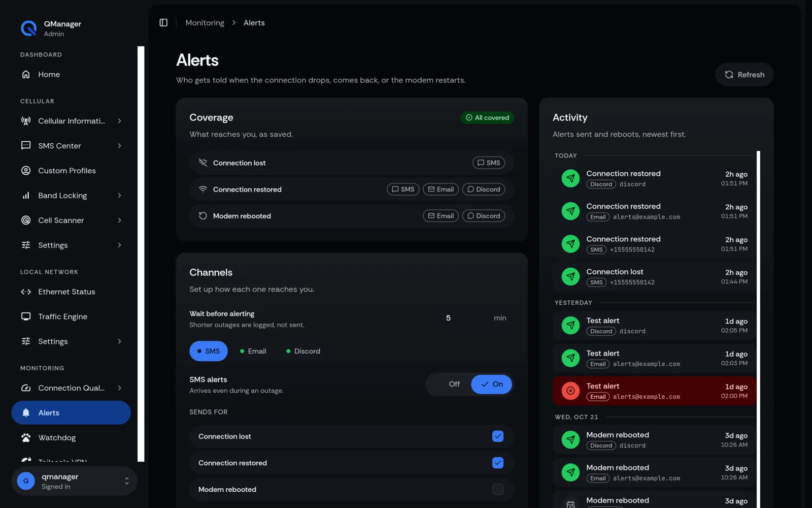The image size is (812, 508).
Task: Click the SMS Center message icon
Action: pos(26,146)
